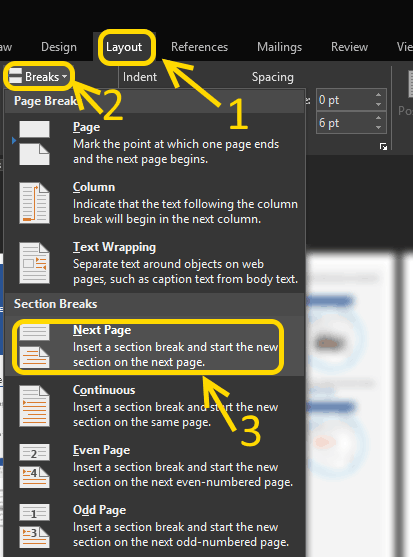This screenshot has width=413, height=557.
Task: Click the Page break icon
Action: pos(34,143)
